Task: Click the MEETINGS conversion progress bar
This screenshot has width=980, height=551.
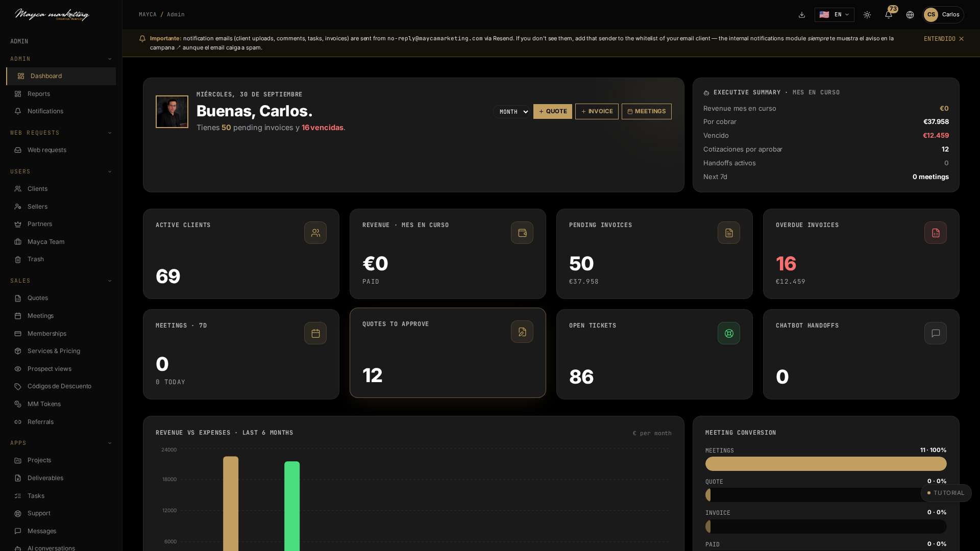Action: (826, 464)
